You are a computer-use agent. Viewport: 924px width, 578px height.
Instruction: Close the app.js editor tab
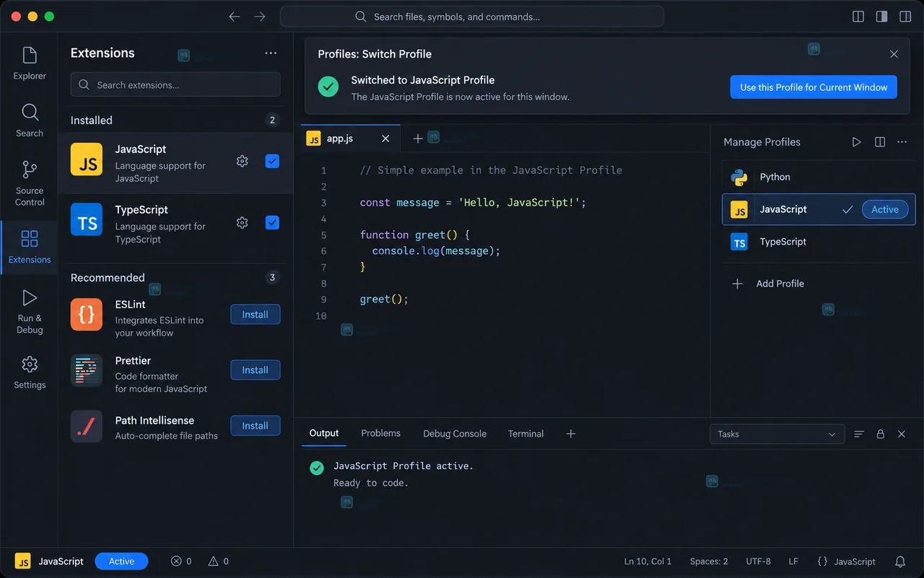385,139
